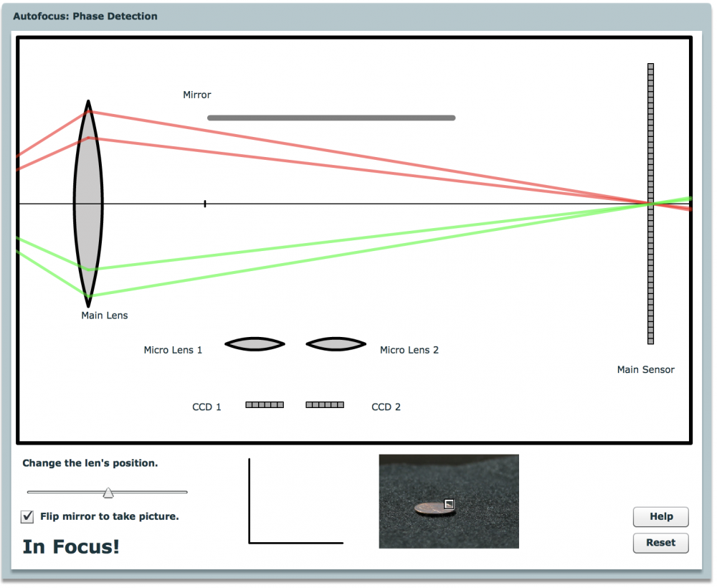Click the "Flip mirror to take picture." label
The image size is (717, 588).
(x=110, y=517)
